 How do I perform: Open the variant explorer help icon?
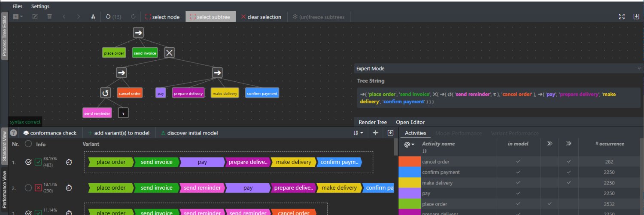pos(13,133)
